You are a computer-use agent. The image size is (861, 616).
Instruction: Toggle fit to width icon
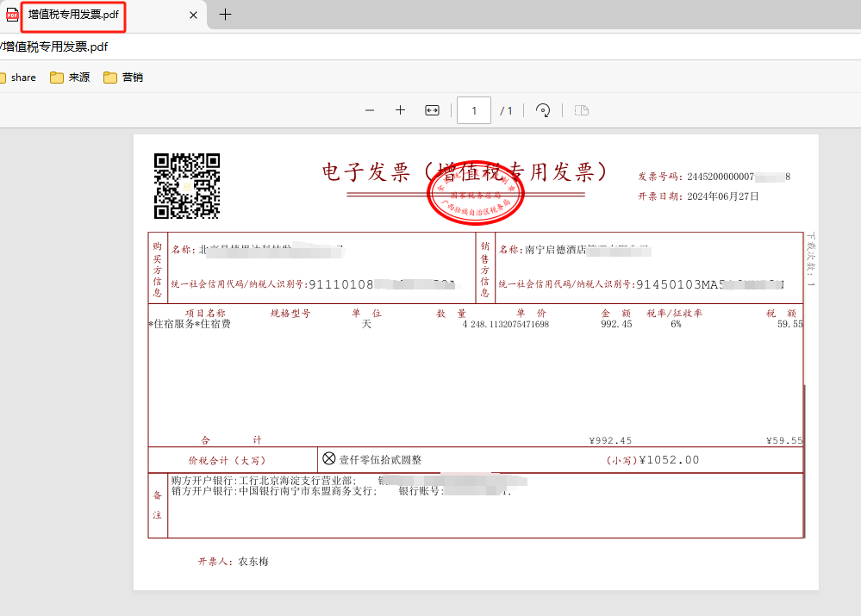[432, 110]
